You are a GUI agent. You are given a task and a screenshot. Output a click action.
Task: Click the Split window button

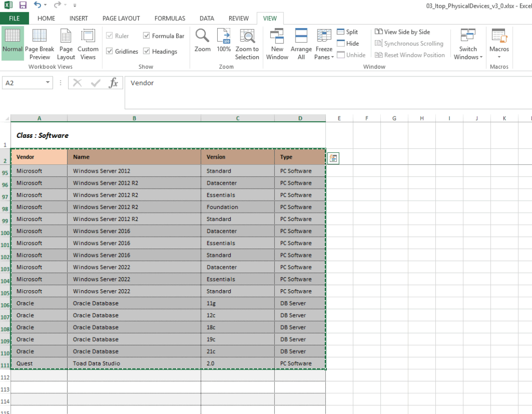348,32
